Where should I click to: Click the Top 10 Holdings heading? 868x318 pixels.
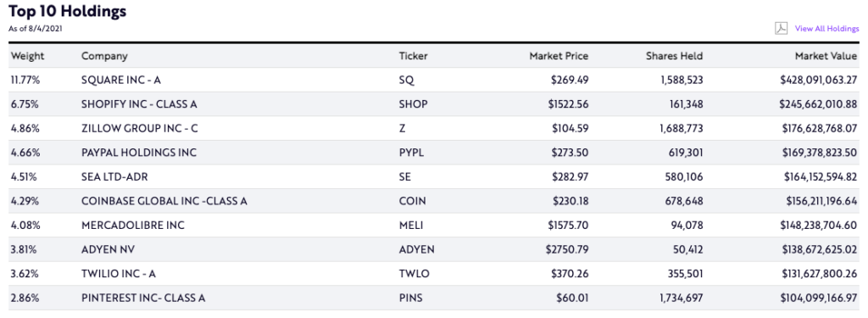coord(68,11)
